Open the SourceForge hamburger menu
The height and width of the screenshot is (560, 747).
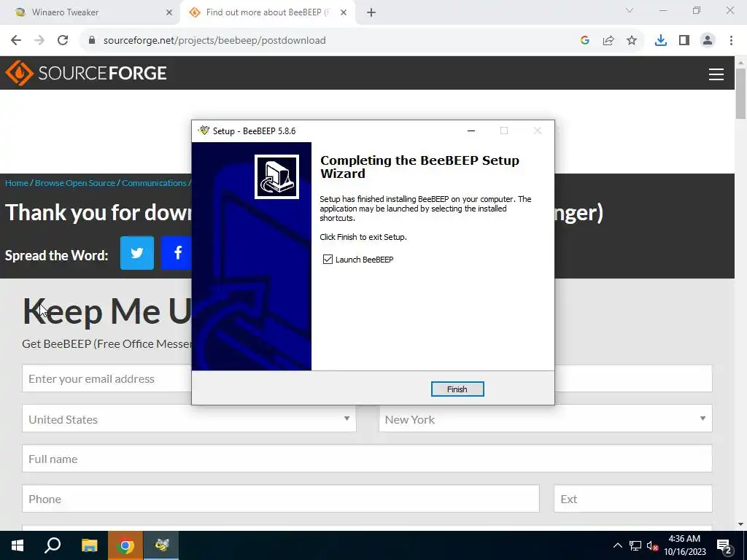(716, 74)
